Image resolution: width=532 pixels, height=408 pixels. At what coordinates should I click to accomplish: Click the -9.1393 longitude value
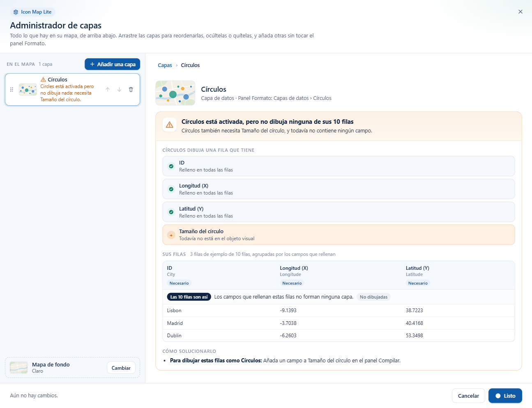[x=288, y=311]
